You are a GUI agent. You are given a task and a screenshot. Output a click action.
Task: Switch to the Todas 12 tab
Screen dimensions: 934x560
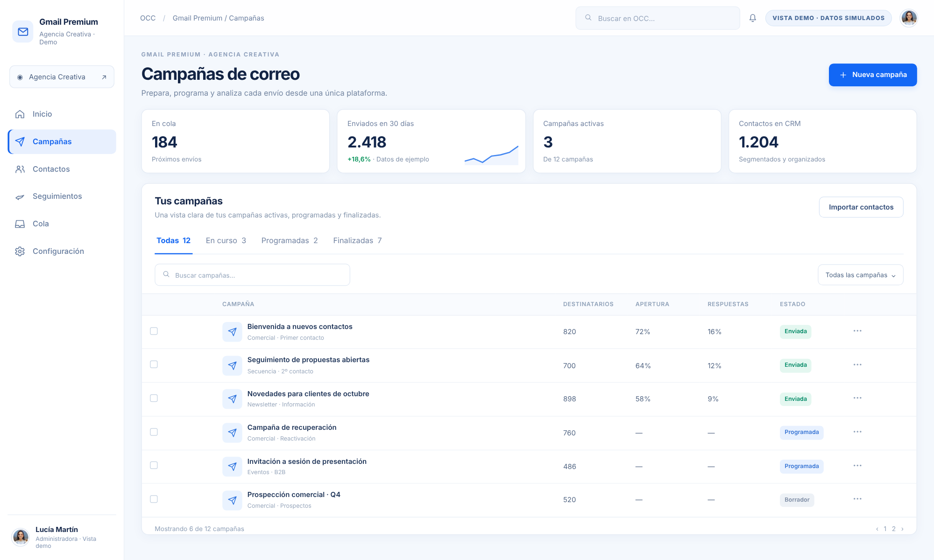tap(173, 241)
